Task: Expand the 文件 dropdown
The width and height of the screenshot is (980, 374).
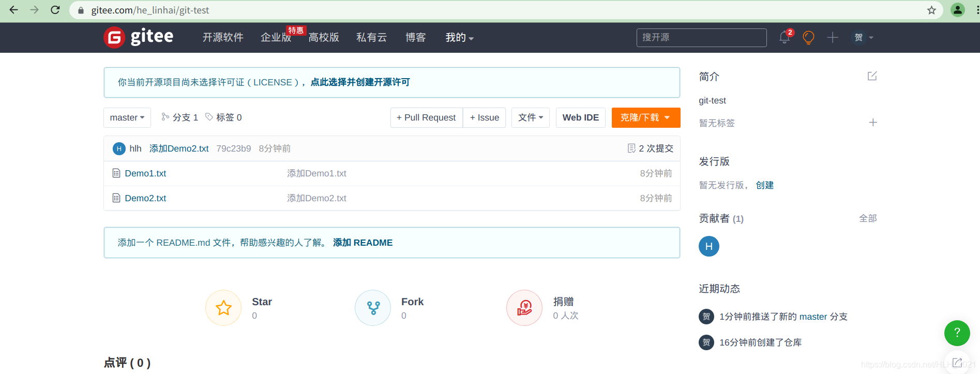Action: click(x=531, y=117)
